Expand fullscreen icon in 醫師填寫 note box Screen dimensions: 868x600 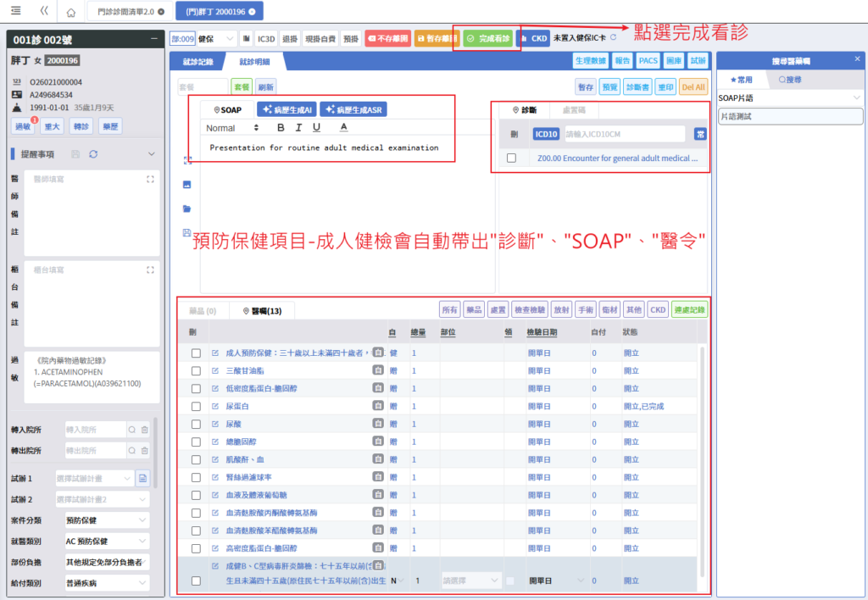tap(150, 179)
